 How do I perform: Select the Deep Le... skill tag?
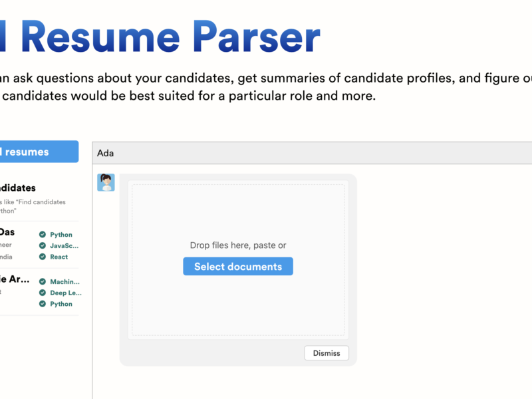(x=66, y=293)
